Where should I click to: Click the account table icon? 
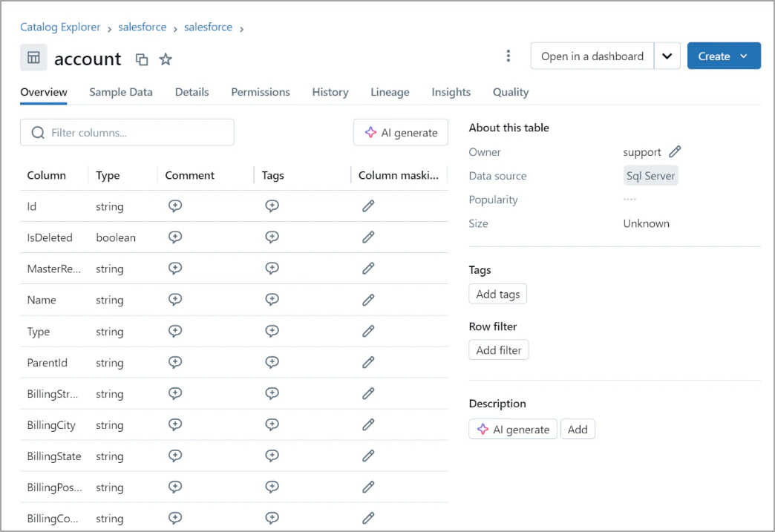pyautogui.click(x=33, y=58)
